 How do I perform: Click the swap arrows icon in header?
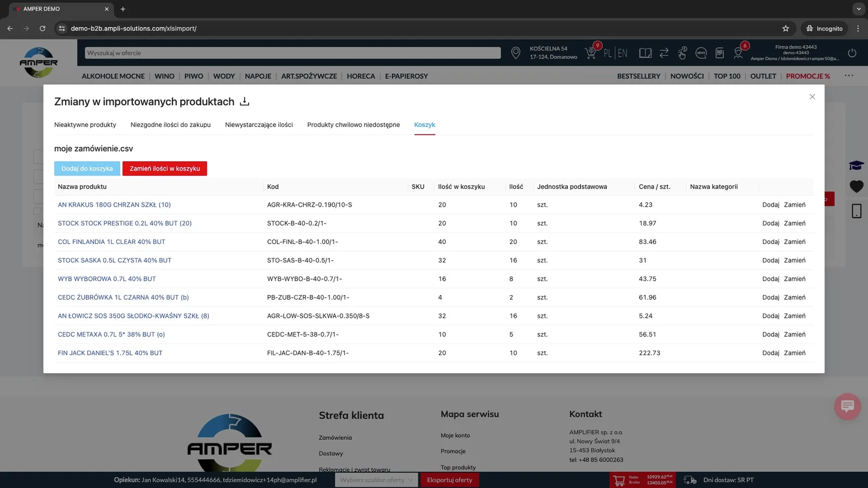[x=664, y=53]
